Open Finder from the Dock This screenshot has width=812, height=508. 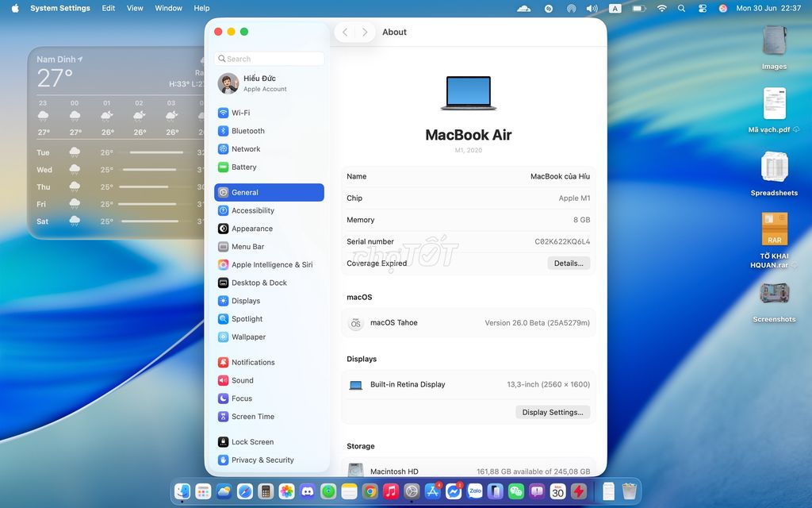point(182,491)
